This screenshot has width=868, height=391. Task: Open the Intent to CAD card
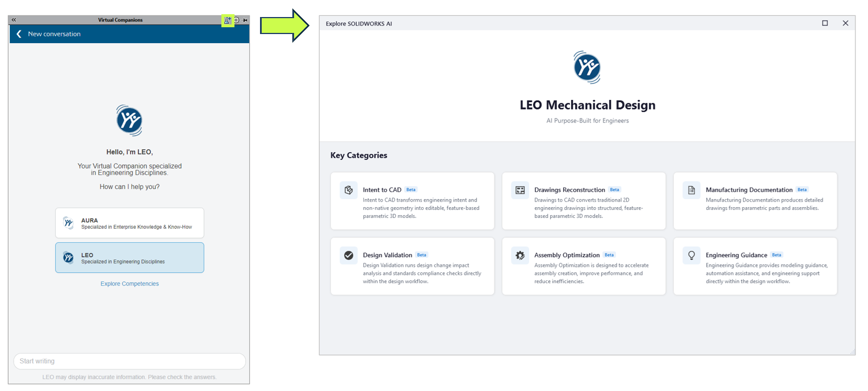tap(413, 201)
